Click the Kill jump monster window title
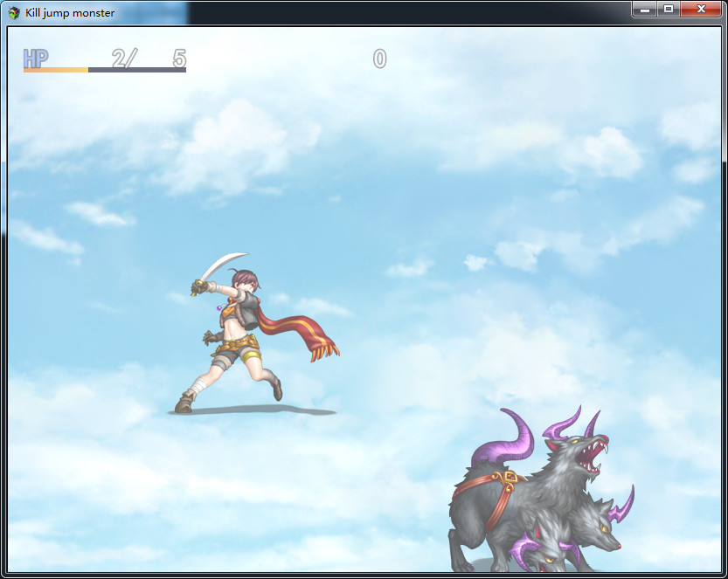 click(70, 13)
